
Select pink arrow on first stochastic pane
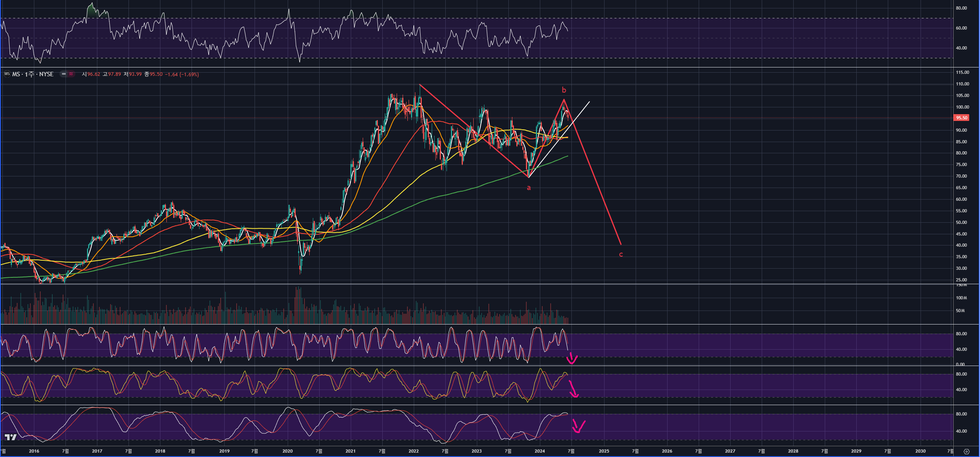[x=572, y=358]
